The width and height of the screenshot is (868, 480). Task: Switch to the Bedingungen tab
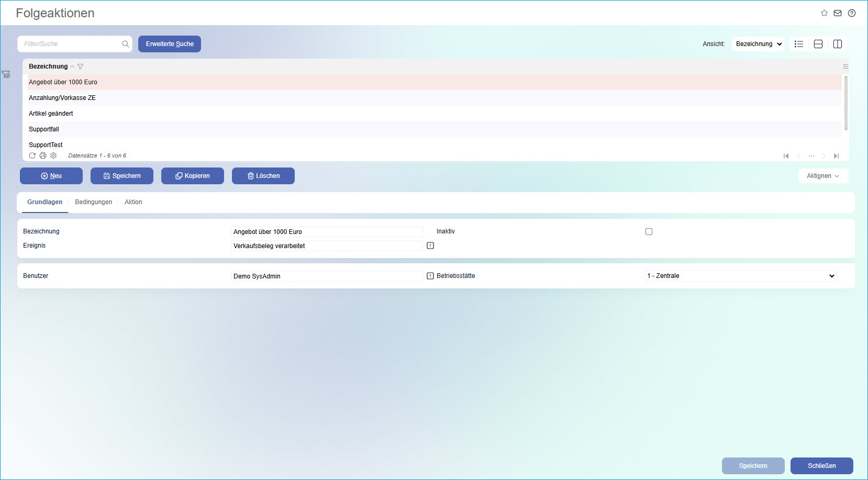[93, 202]
